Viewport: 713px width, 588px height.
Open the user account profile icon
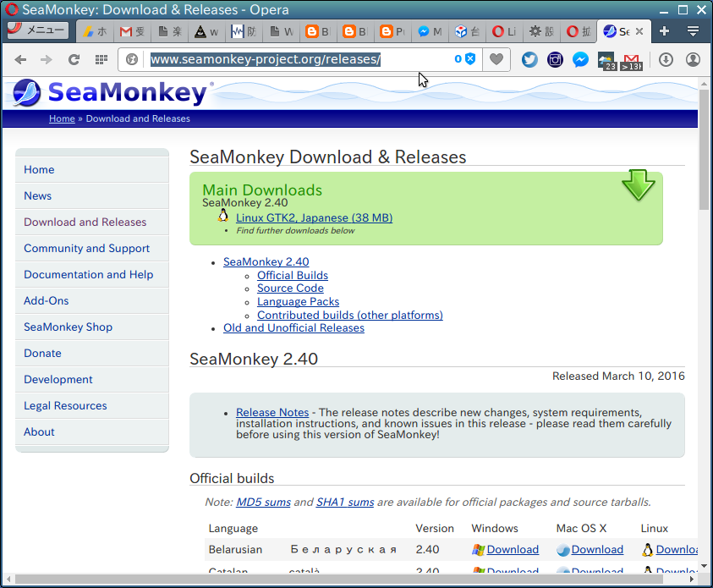coord(693,59)
